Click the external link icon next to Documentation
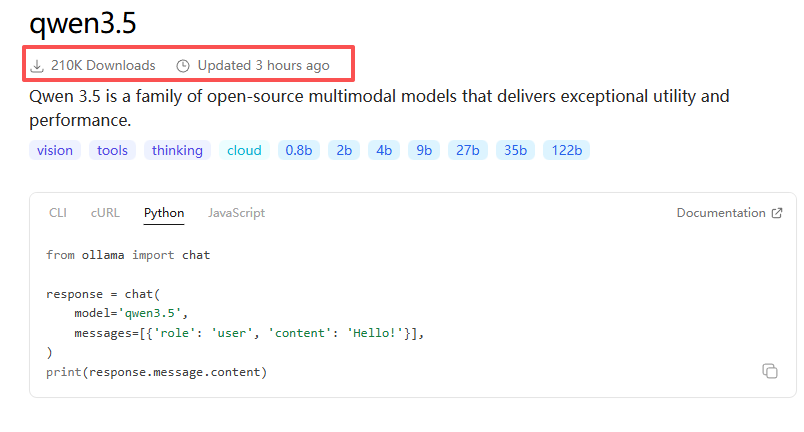Image resolution: width=804 pixels, height=432 pixels. pyautogui.click(x=777, y=213)
